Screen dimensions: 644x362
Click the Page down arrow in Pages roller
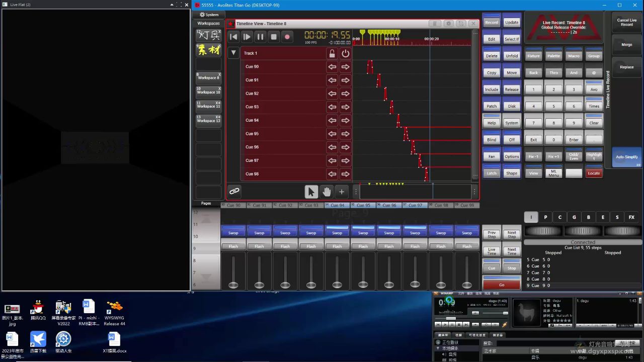coord(206,277)
